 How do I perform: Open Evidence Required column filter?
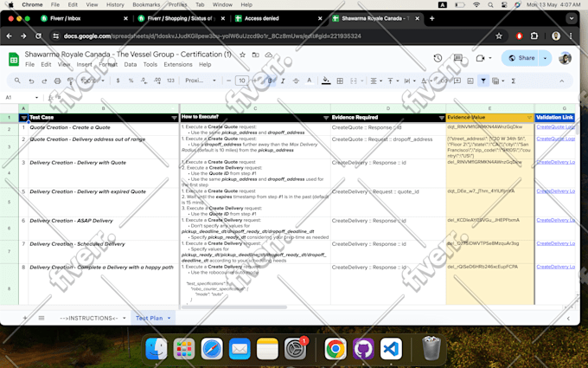click(441, 118)
